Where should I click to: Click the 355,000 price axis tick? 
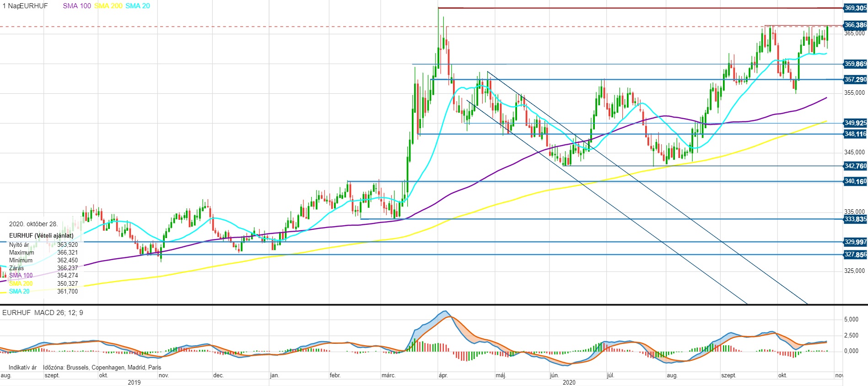854,93
